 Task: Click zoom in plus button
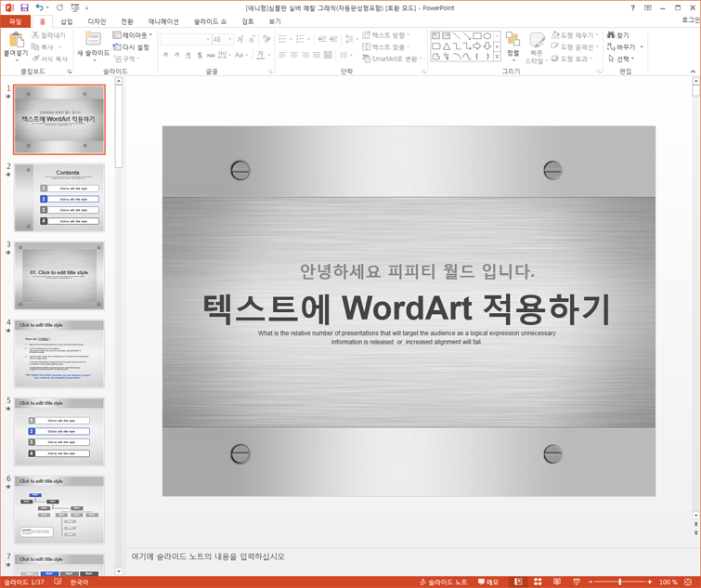(x=650, y=581)
